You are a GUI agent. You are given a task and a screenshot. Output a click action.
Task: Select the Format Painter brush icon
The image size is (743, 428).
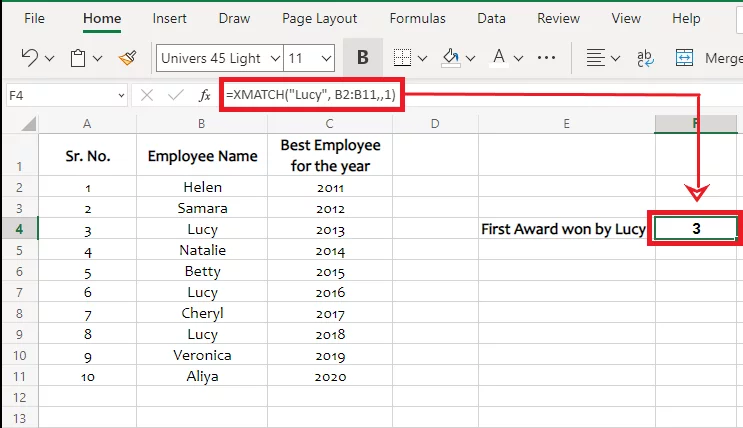coord(127,58)
